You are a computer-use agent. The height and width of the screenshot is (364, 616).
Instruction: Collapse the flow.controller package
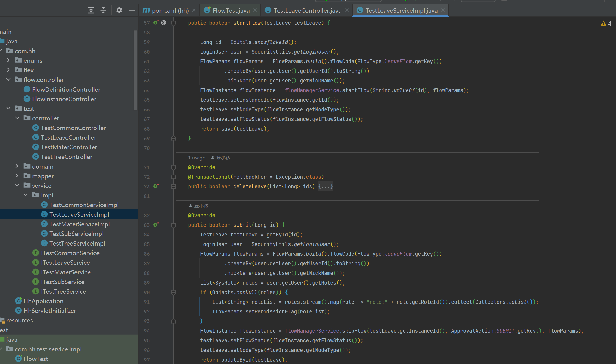pos(8,79)
